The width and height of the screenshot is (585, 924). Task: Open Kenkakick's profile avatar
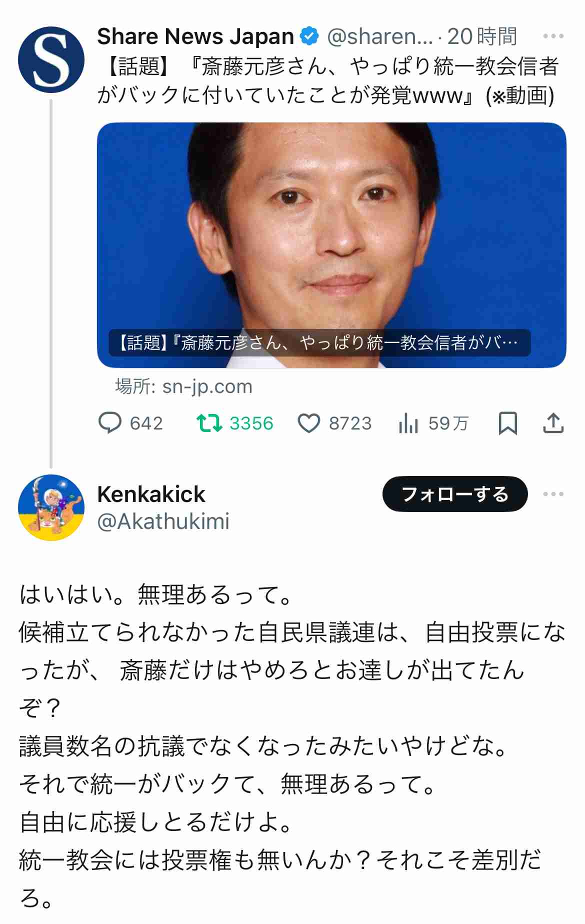point(51,507)
